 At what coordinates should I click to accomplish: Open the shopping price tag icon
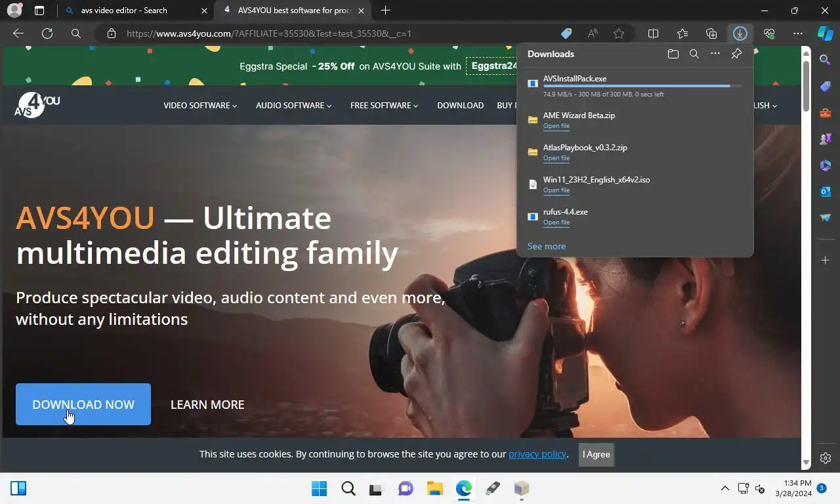coord(566,33)
